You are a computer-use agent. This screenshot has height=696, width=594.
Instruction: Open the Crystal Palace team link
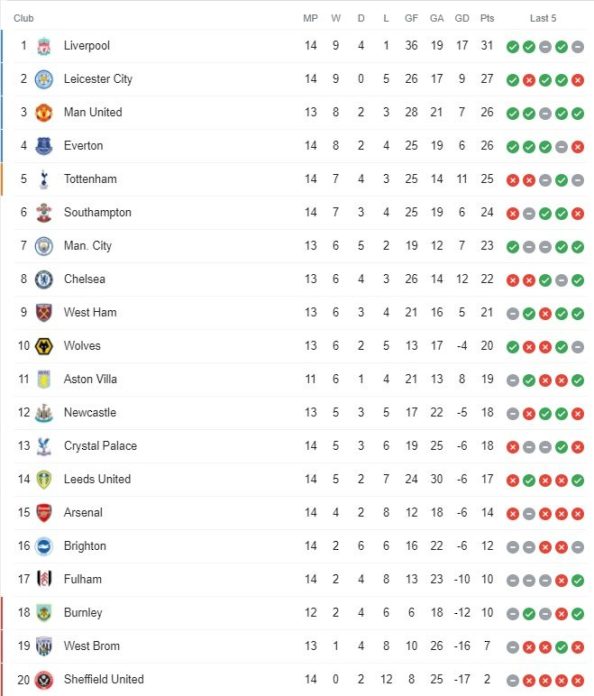(100, 446)
